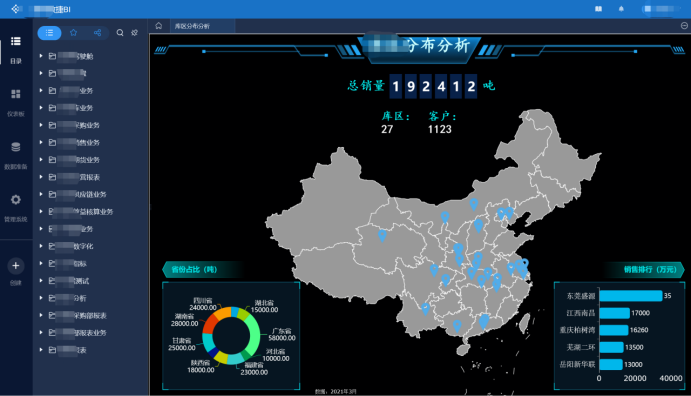691x396 pixels.
Task: Expand the 采购部报表 folder arrow
Action: coord(41,315)
